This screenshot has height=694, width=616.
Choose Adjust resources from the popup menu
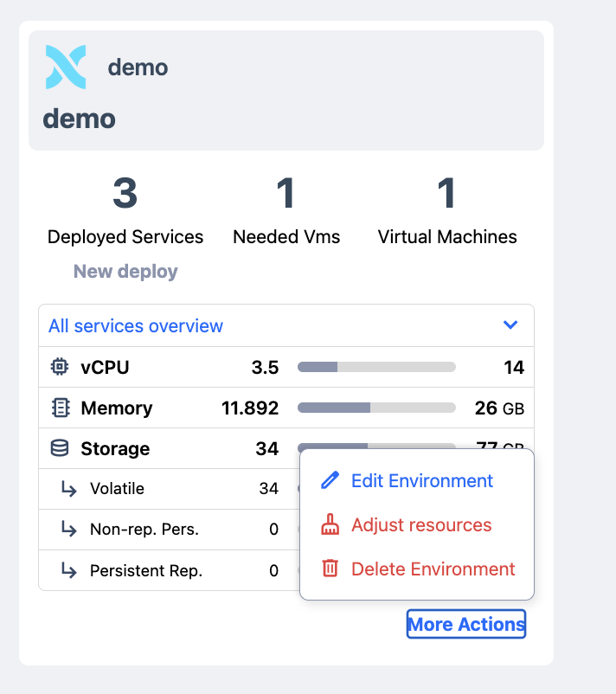click(x=420, y=525)
